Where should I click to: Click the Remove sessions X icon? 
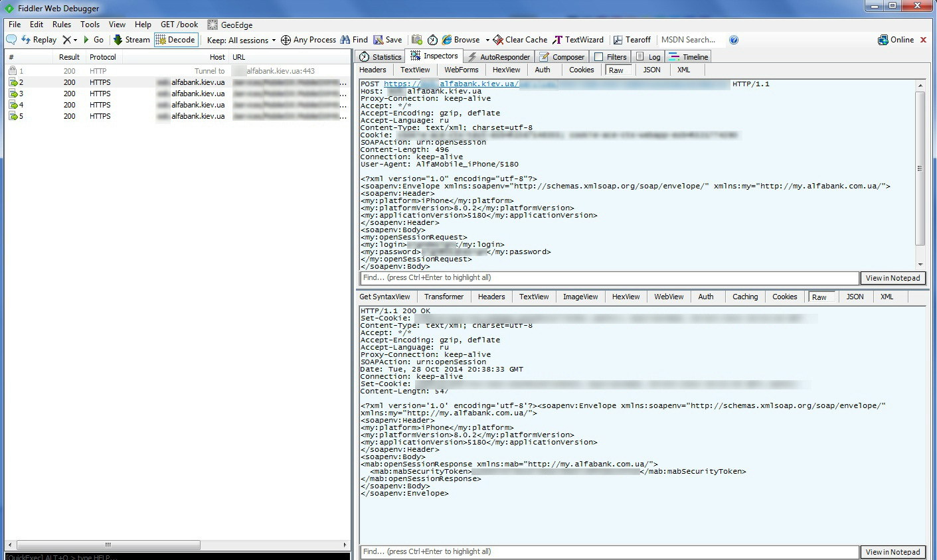pos(66,40)
